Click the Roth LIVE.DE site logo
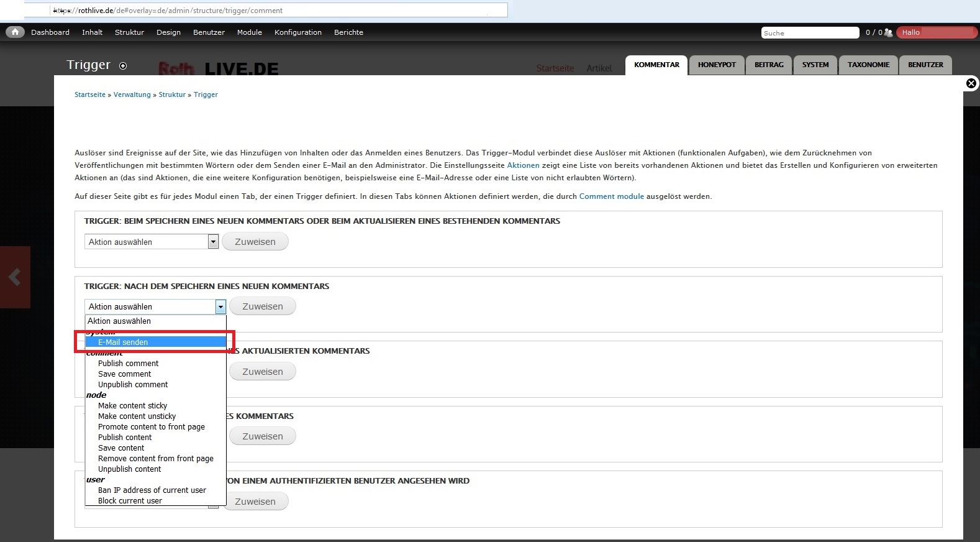This screenshot has width=980, height=542. point(219,68)
